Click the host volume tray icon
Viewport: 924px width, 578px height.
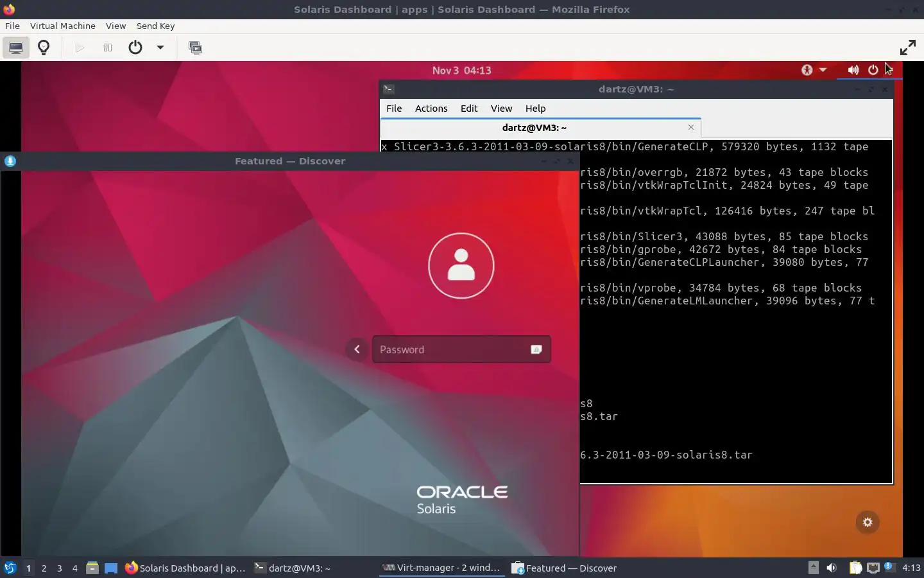pyautogui.click(x=832, y=568)
